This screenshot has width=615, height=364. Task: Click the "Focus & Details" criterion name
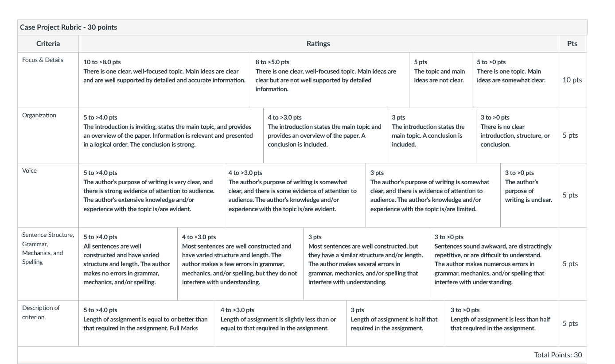pos(43,60)
